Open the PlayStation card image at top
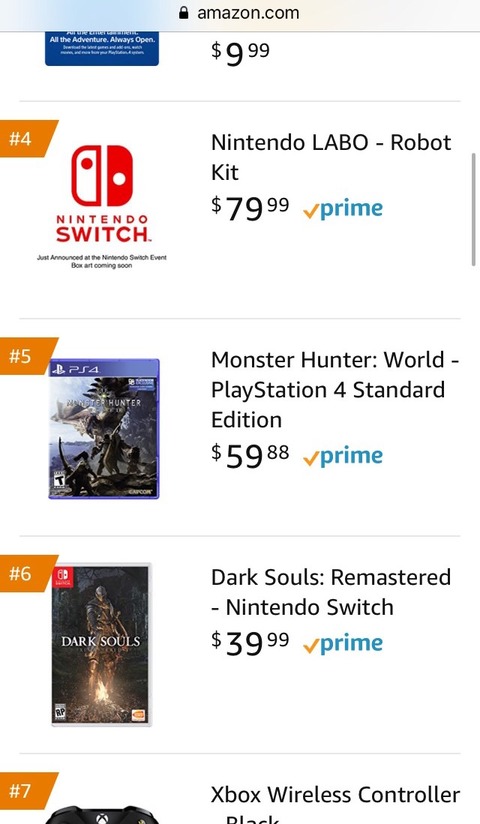Screen dimensions: 480x824 click(102, 49)
